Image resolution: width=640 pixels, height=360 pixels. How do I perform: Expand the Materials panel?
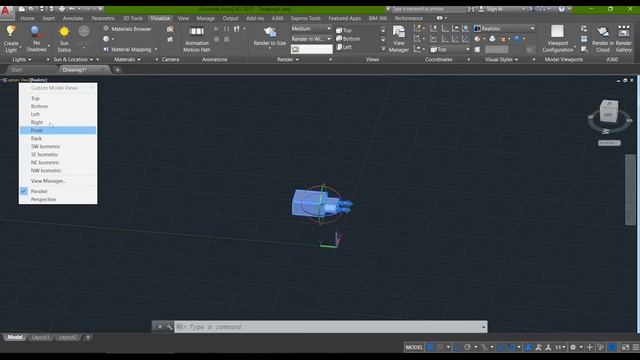127,60
